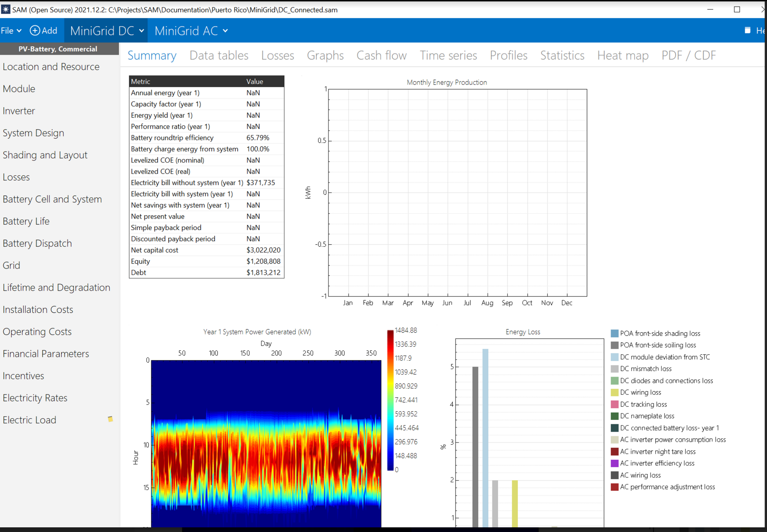Select the Financial Parameters page

click(x=46, y=354)
